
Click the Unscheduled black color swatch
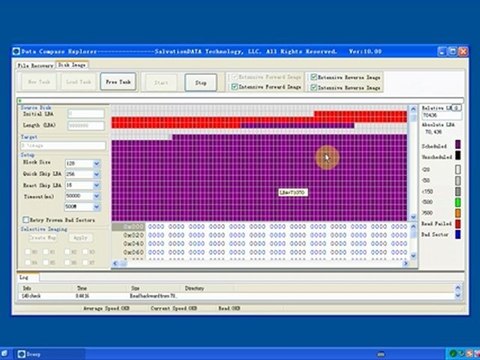click(458, 155)
